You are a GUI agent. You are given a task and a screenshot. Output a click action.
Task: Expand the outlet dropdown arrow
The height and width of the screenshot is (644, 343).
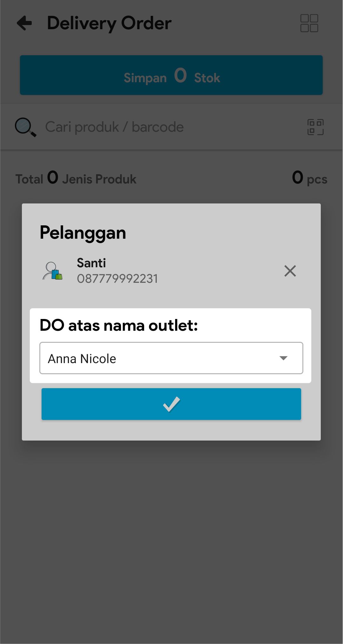coord(283,358)
